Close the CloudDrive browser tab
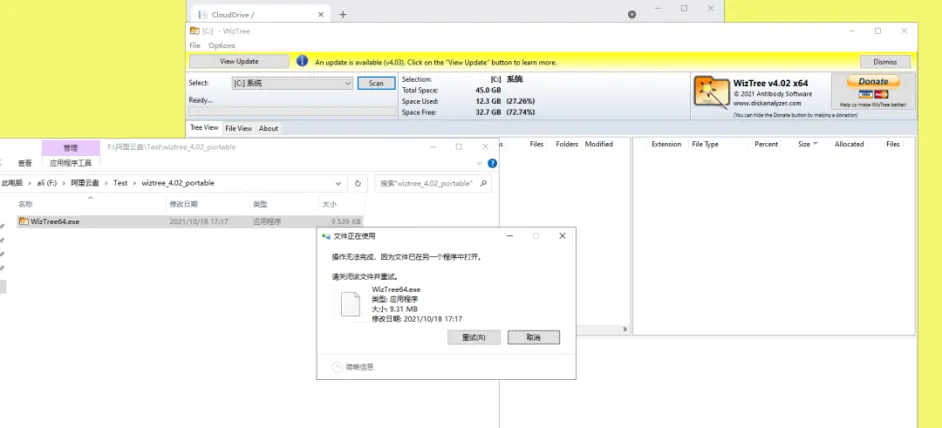This screenshot has width=942, height=428. (x=321, y=14)
